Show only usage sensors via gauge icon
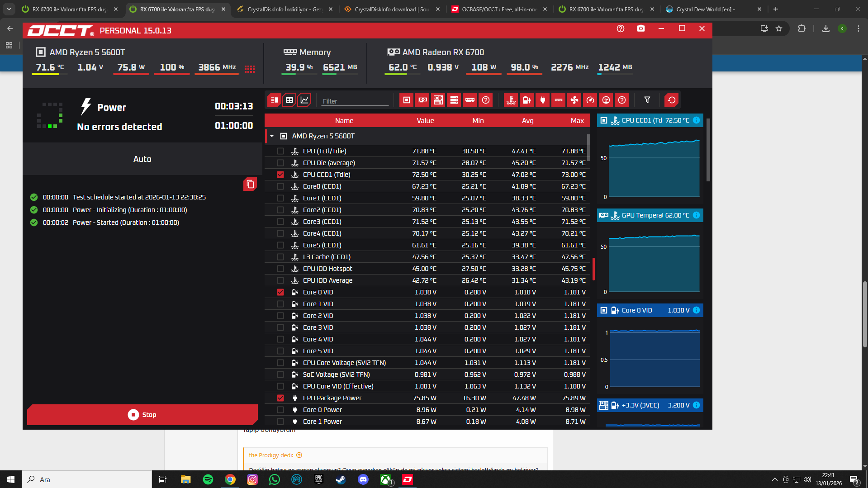The image size is (868, 488). point(606,100)
